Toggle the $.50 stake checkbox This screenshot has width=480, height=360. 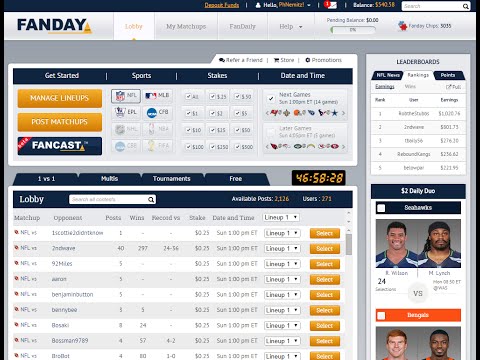pyautogui.click(x=237, y=96)
